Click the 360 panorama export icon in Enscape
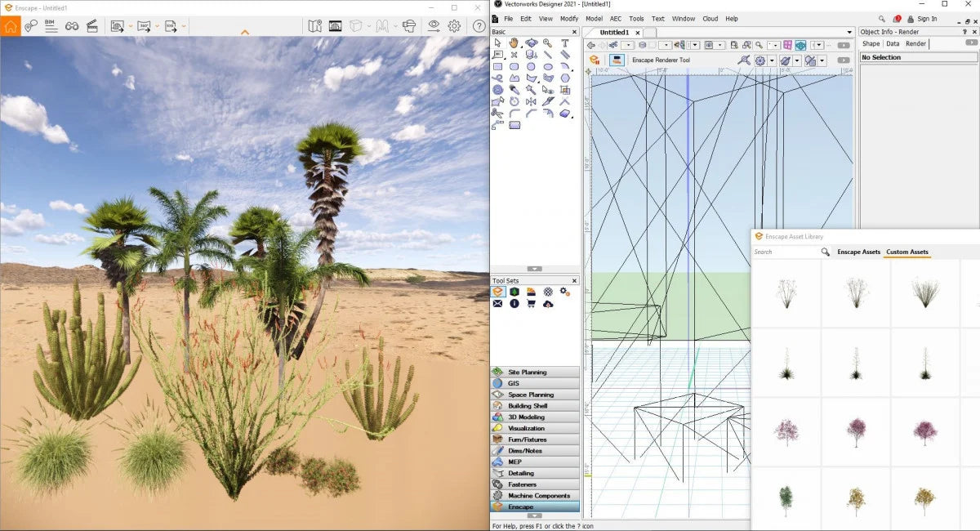This screenshot has height=531, width=980. (x=144, y=26)
